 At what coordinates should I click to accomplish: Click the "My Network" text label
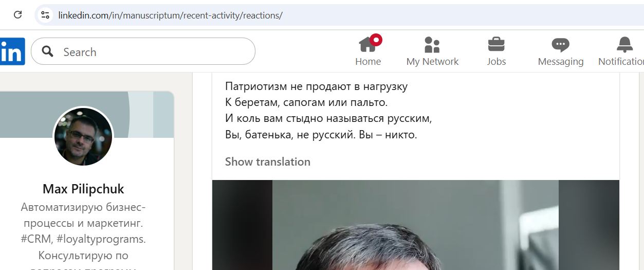(432, 61)
